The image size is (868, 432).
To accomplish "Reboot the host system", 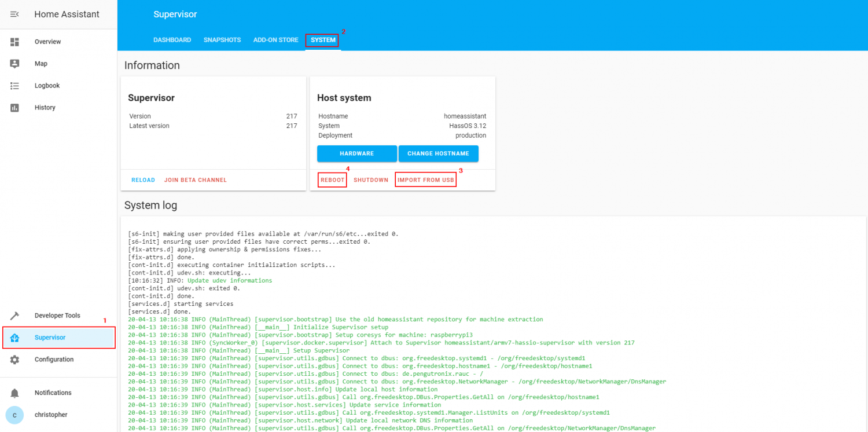I will [x=332, y=180].
